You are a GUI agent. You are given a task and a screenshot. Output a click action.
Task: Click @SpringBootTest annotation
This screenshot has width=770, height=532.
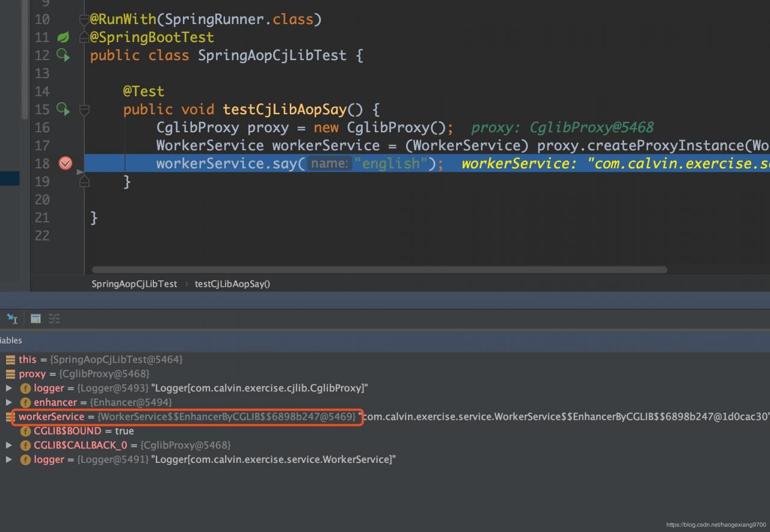click(x=152, y=37)
